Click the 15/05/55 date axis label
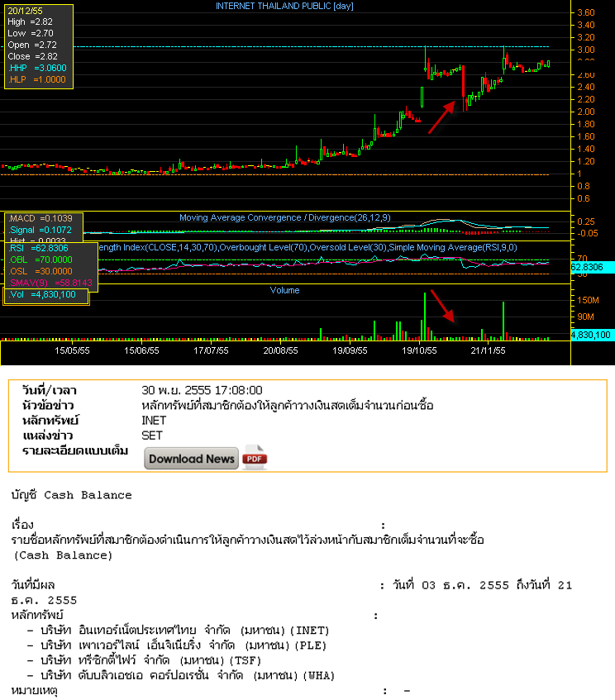615x700 pixels. tap(72, 350)
